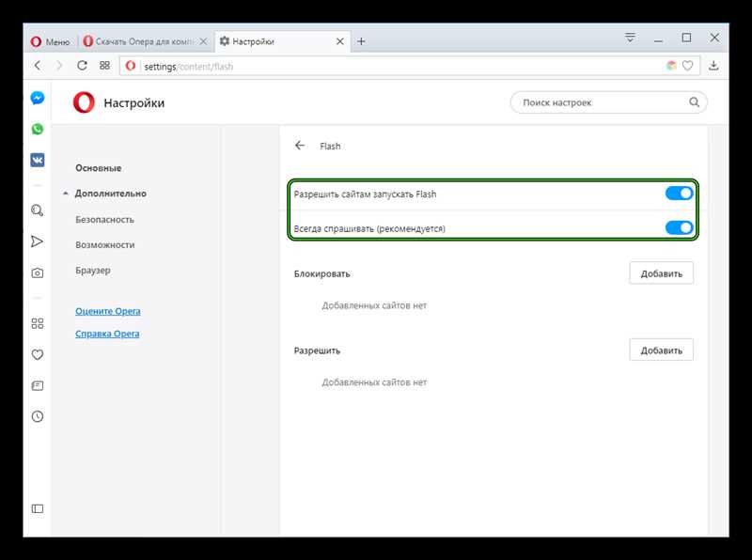Click the snapshot camera icon in sidebar
The width and height of the screenshot is (752, 560).
click(38, 272)
